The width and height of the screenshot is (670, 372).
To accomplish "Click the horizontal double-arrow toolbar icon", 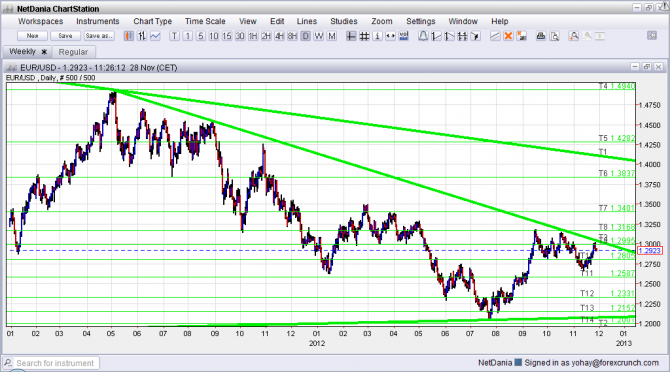I will click(391, 36).
